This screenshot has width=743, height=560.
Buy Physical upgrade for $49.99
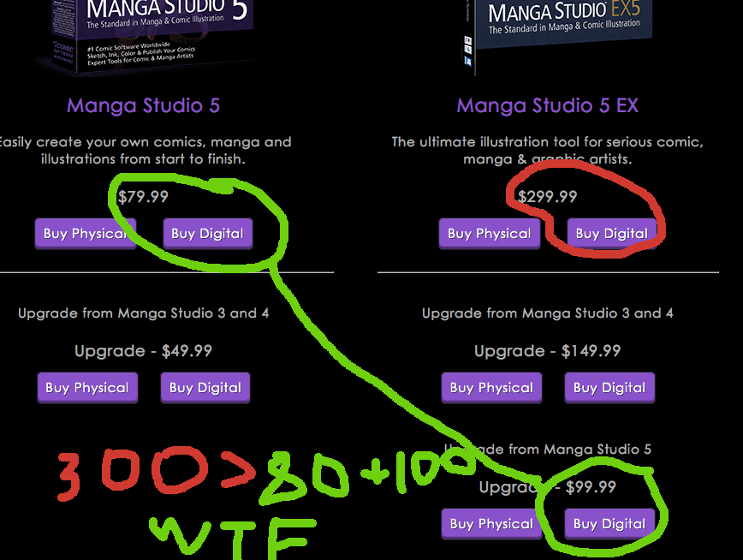(87, 387)
